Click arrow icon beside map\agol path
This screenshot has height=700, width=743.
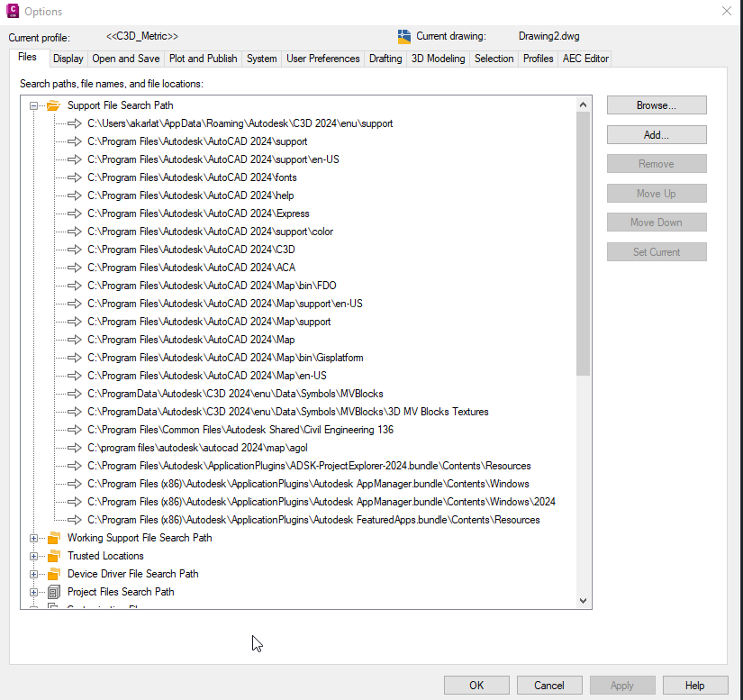tap(75, 448)
